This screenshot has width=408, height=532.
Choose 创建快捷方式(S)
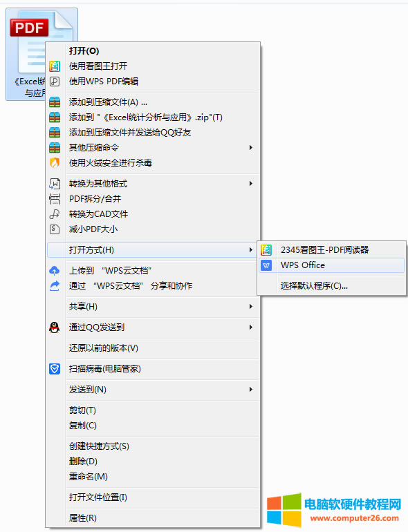153,446
